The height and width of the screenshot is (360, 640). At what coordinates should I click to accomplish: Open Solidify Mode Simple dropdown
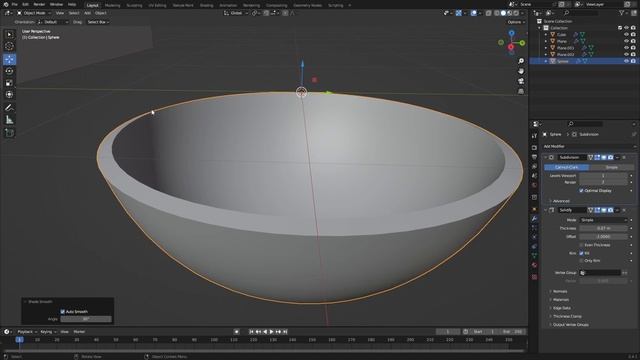click(603, 220)
